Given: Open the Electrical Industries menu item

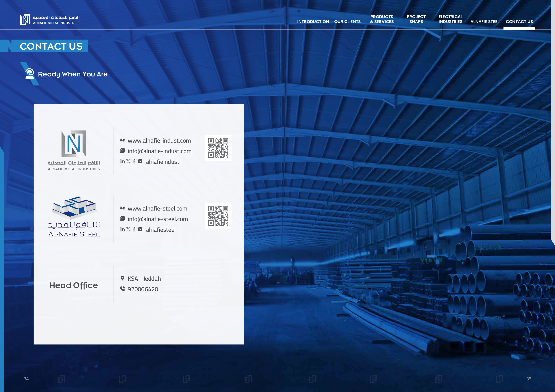Looking at the screenshot, I should 450,19.
